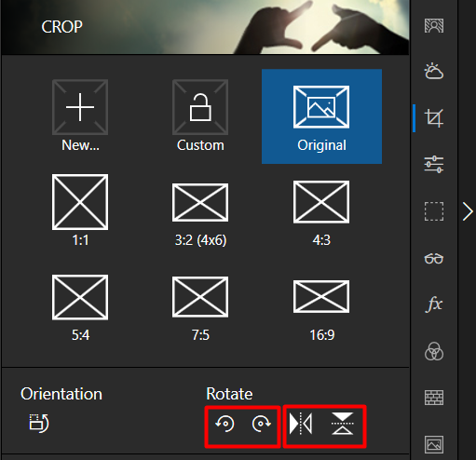The image size is (476, 460).
Task: Flip image vertically
Action: (x=342, y=424)
